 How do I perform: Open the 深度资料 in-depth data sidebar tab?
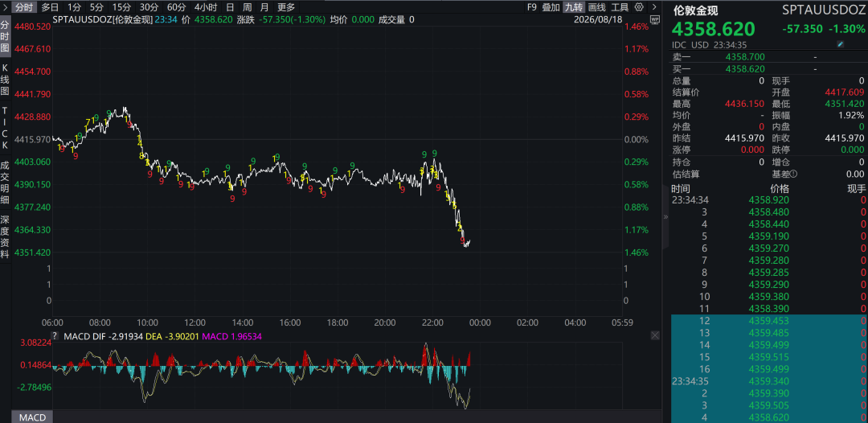[5, 237]
